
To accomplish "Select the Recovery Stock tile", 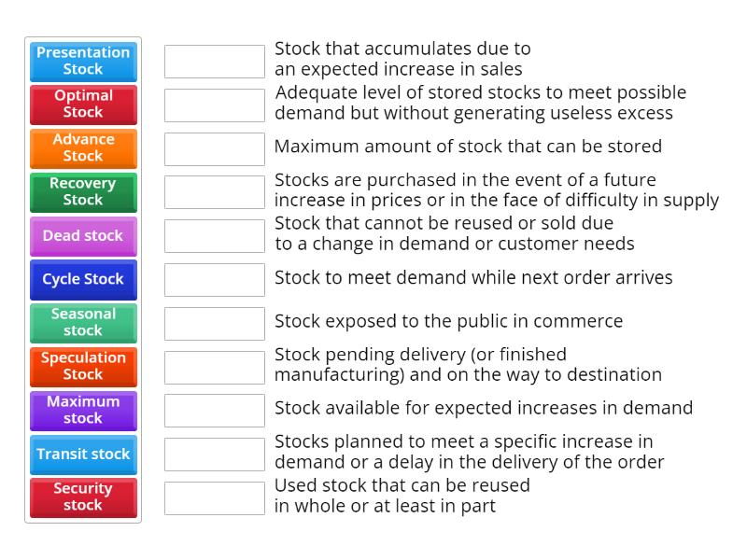I will 83,192.
